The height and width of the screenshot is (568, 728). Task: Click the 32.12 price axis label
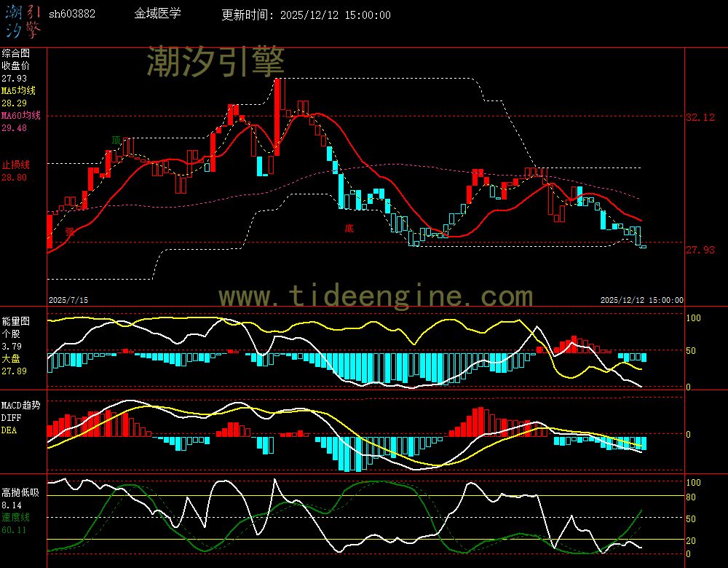pos(700,117)
